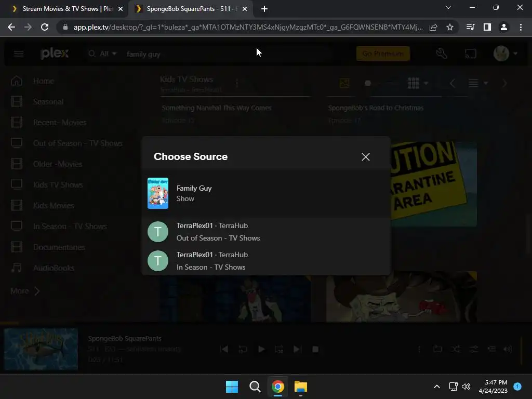Go to Home in the sidebar
The image size is (532, 399).
pyautogui.click(x=44, y=81)
